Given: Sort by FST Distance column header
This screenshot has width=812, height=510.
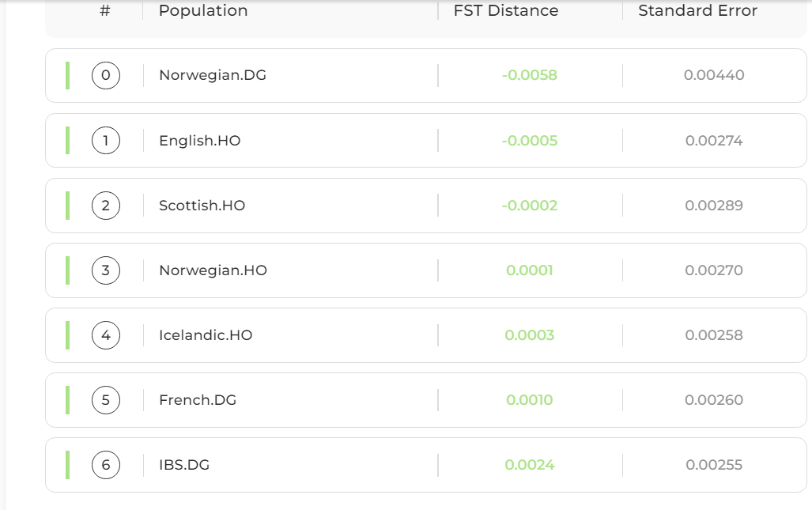Looking at the screenshot, I should click(x=506, y=11).
